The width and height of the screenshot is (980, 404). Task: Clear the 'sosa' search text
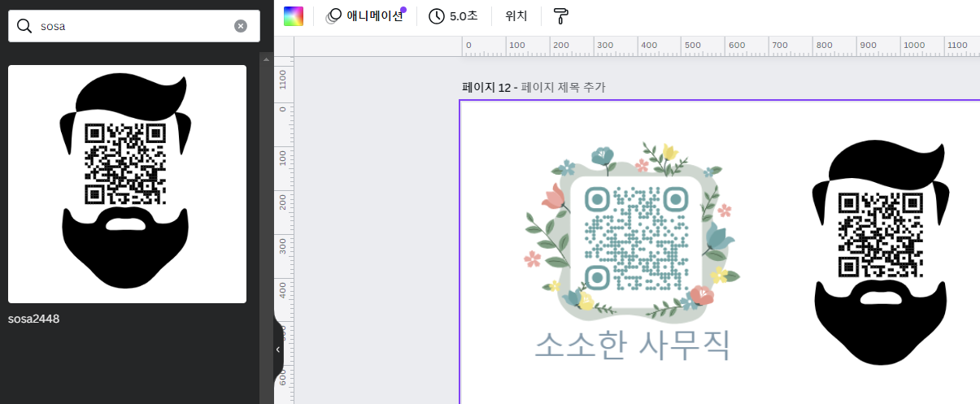241,26
